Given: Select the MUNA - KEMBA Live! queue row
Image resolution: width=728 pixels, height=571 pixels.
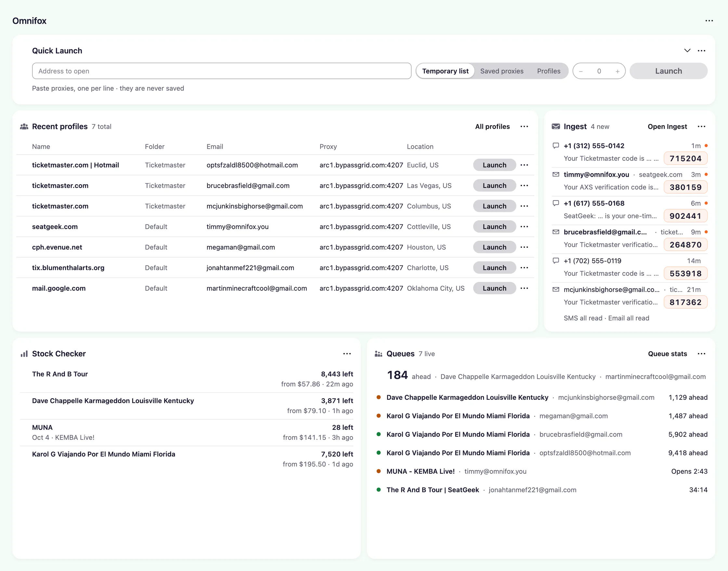Looking at the screenshot, I should pos(542,471).
